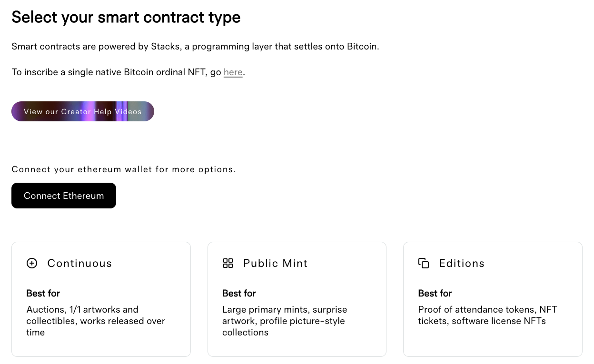Screen dimensions: 594x364
Task: Choose the Public Mint card title
Action: (x=275, y=263)
